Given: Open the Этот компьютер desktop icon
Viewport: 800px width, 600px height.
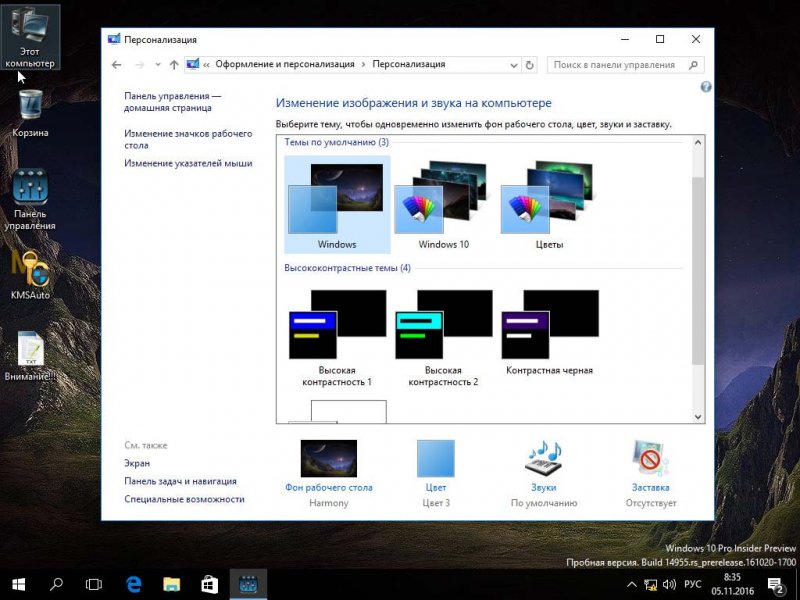Looking at the screenshot, I should (x=30, y=37).
